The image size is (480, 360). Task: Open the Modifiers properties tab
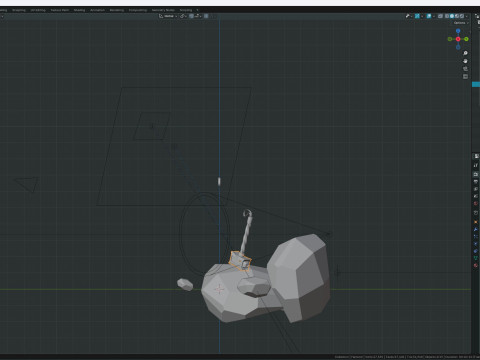[x=476, y=229]
